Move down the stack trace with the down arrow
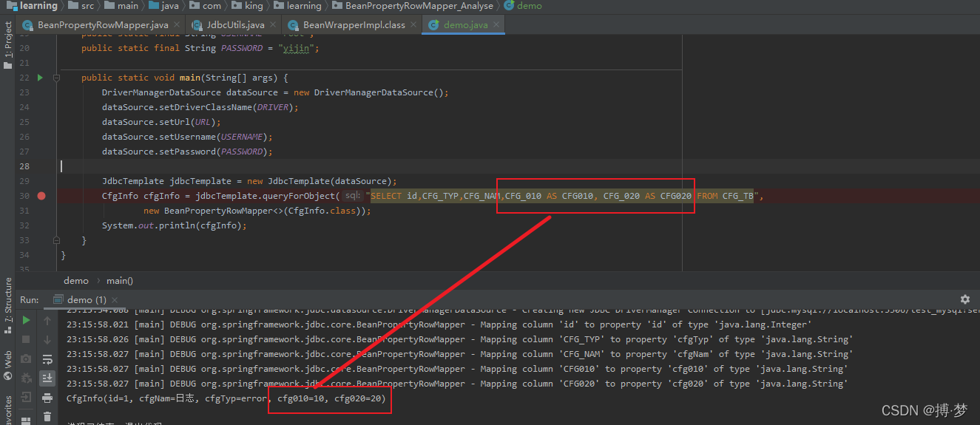Viewport: 980px width, 425px height. [x=47, y=339]
